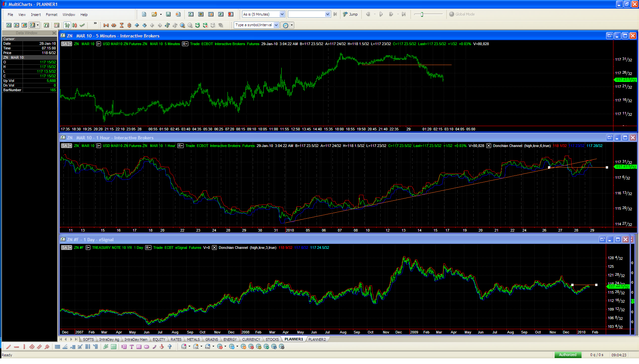Toggle the R status box in 5 Minutes chart
Image resolution: width=639 pixels, height=364 pixels.
tap(185, 44)
